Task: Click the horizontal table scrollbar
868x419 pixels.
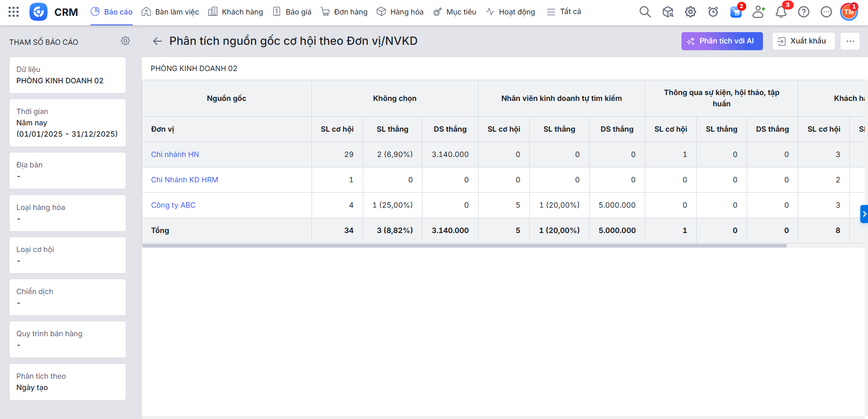Action: coord(464,246)
